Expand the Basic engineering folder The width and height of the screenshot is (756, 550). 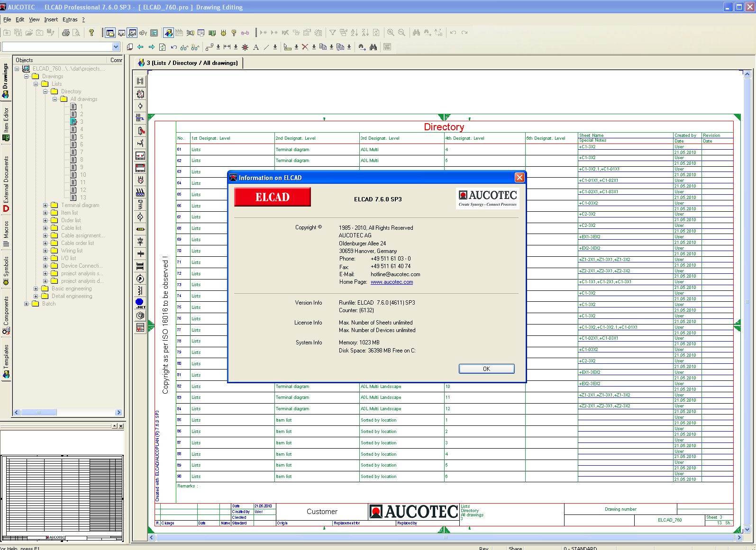[x=36, y=289]
